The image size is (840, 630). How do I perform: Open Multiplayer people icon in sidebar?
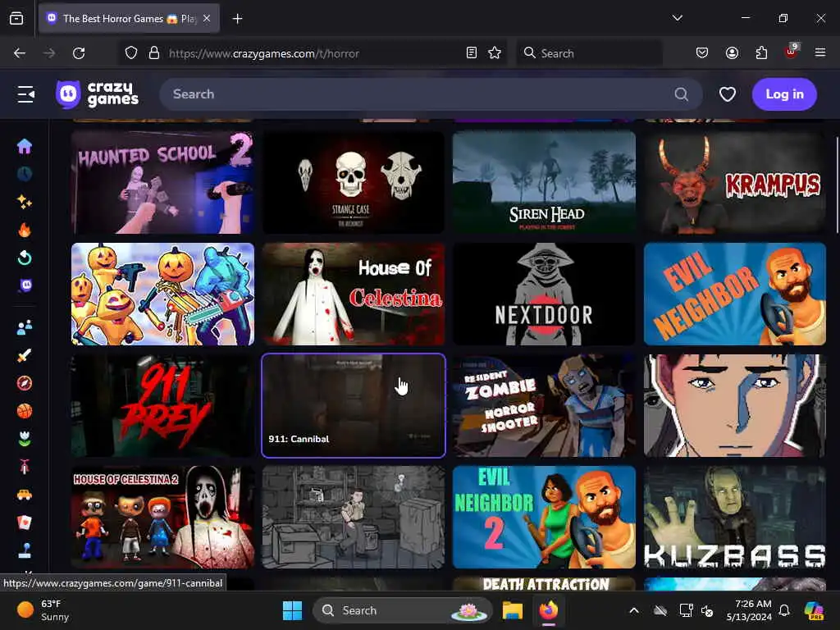click(24, 327)
